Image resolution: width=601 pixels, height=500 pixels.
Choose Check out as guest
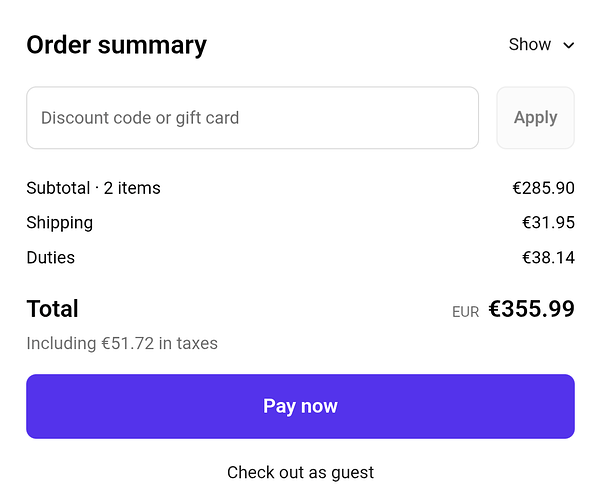click(x=300, y=472)
